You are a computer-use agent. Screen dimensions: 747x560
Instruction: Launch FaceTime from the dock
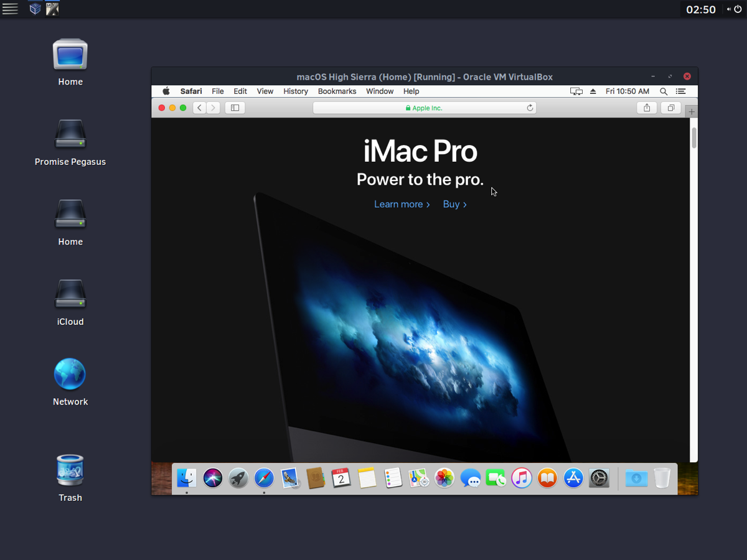click(496, 478)
